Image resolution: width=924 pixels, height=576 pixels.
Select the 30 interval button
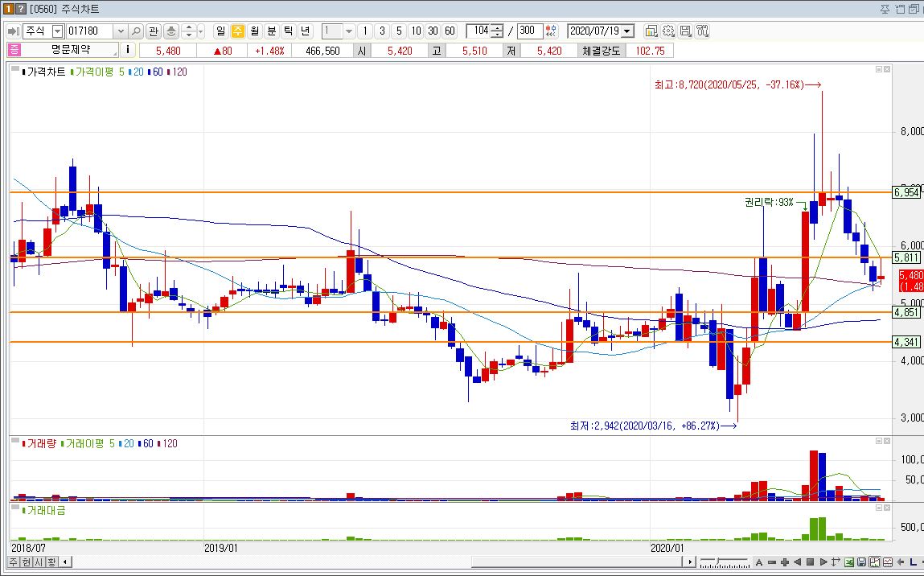[433, 31]
